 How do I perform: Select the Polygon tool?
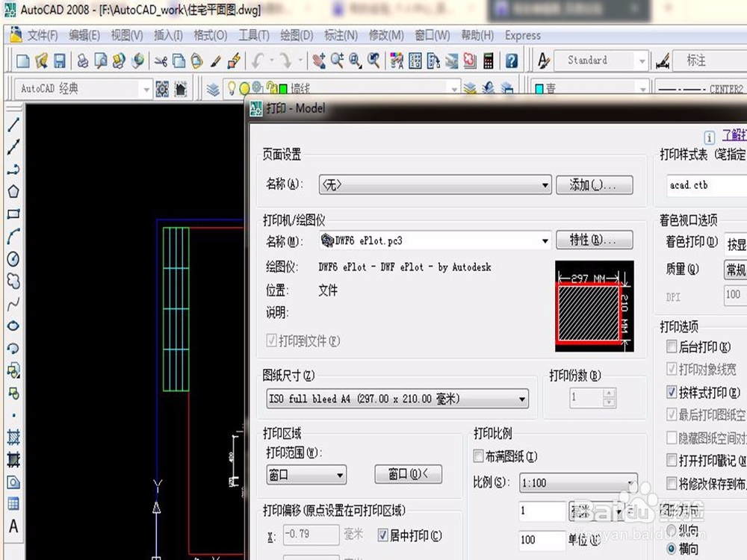13,191
